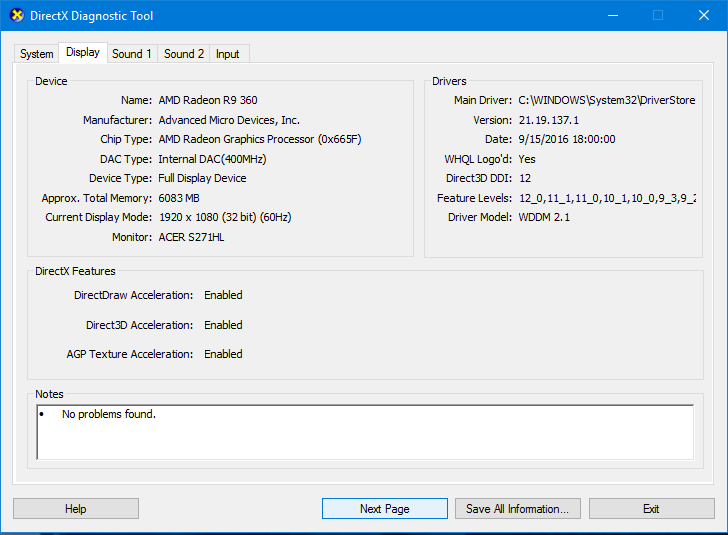Switch to the System tab
Viewport: 728px width, 535px height.
click(x=36, y=54)
